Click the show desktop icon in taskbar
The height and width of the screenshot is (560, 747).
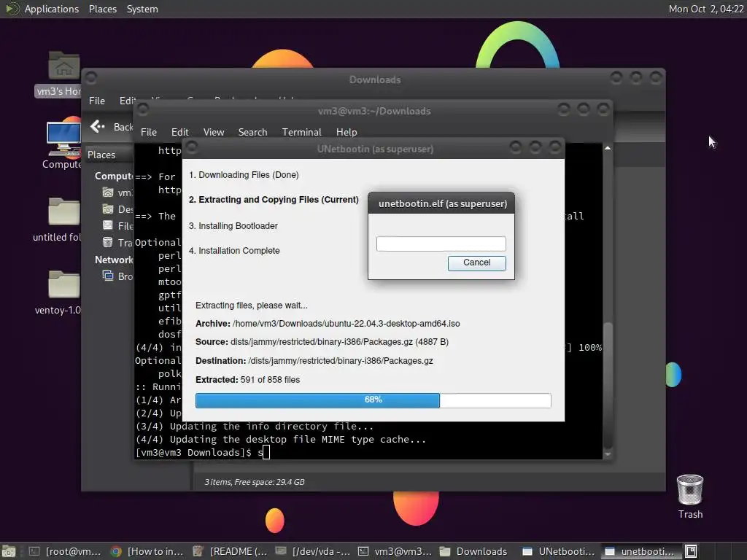(9, 551)
